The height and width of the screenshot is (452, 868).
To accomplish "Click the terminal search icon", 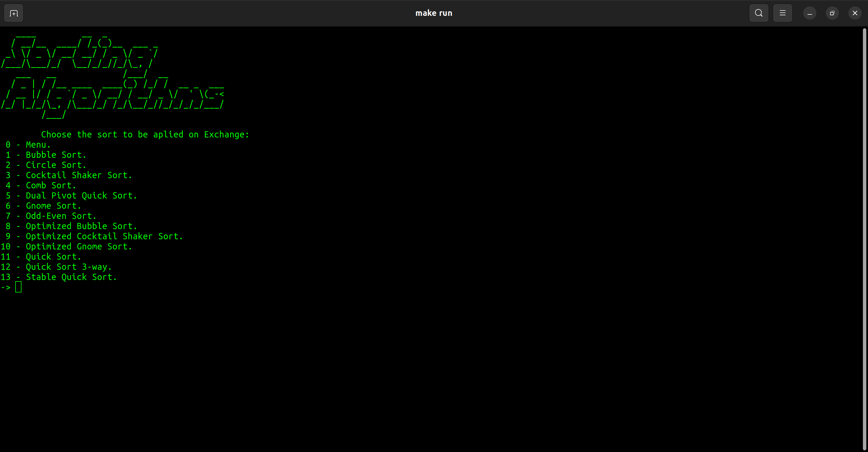I will pyautogui.click(x=758, y=13).
